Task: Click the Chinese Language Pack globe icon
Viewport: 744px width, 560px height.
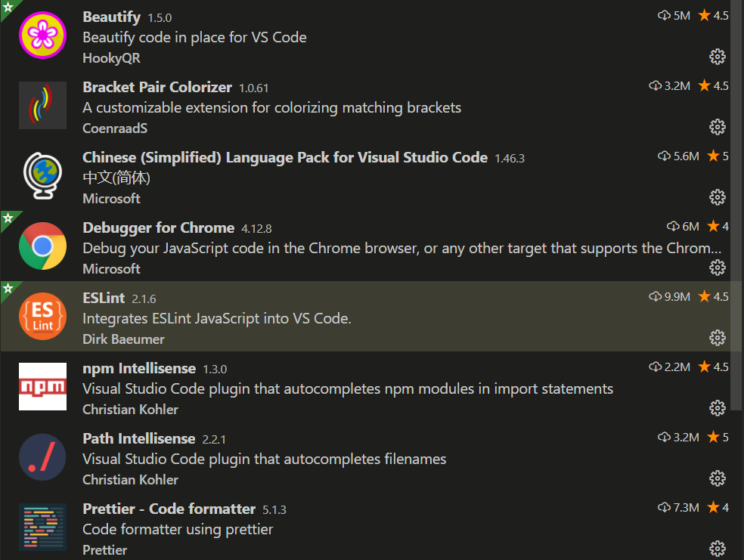Action: [x=42, y=176]
